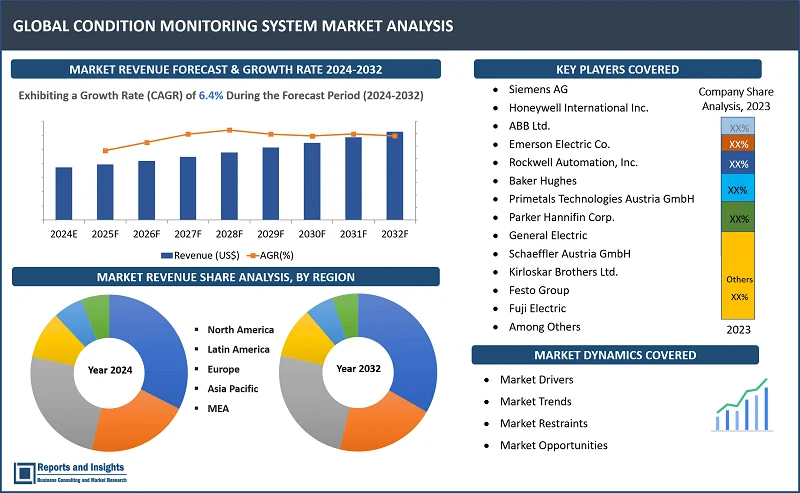
Task: Click MEA region legend entry
Action: [x=218, y=409]
